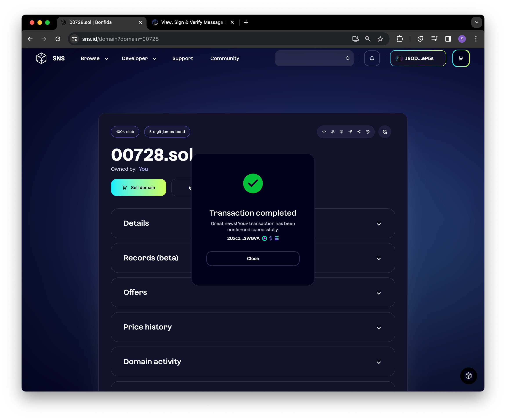Favorite the domain with star icon
Viewport: 506px width, 420px height.
324,132
